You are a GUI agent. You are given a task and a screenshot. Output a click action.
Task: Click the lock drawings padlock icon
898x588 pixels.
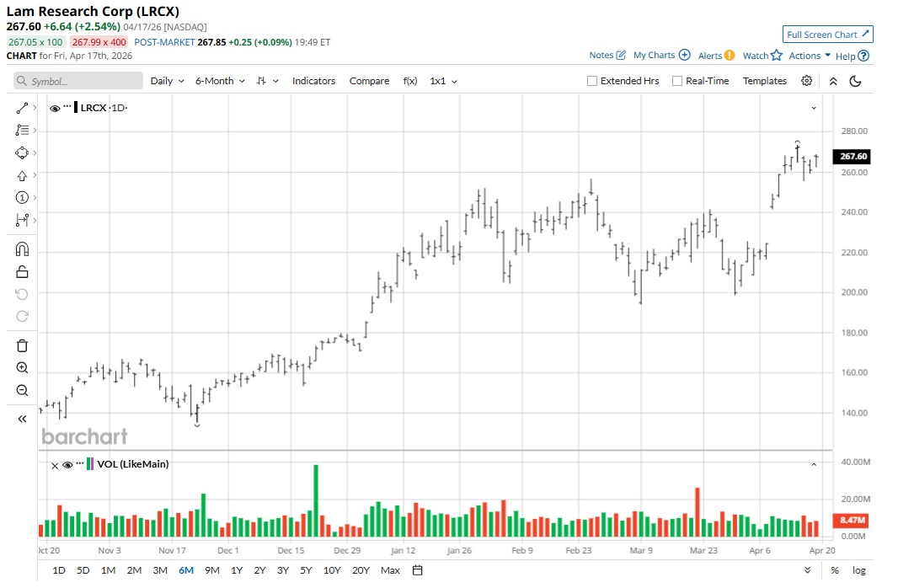point(22,271)
